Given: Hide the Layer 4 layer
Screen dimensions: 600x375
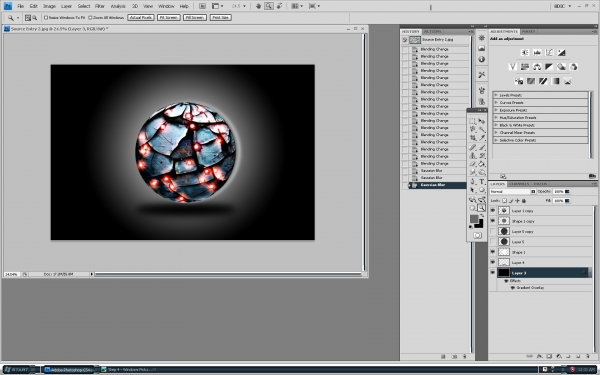Looking at the screenshot, I should 493,262.
